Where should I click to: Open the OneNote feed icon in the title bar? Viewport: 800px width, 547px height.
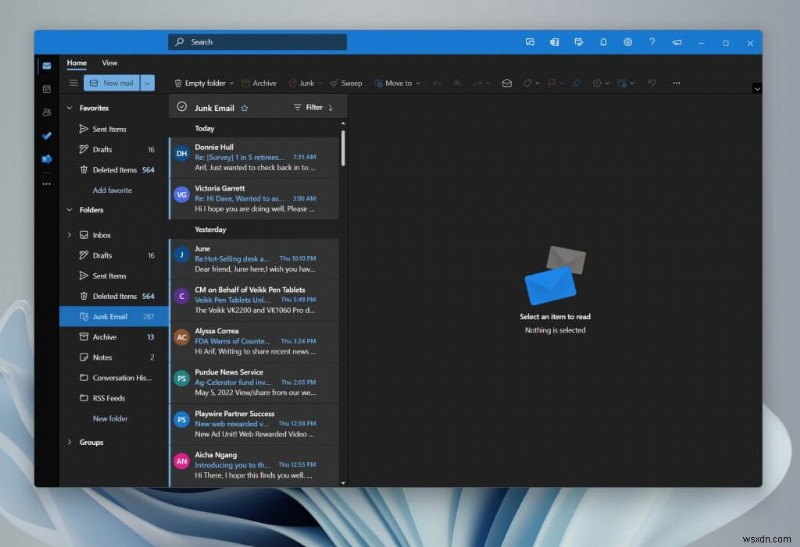click(x=554, y=42)
